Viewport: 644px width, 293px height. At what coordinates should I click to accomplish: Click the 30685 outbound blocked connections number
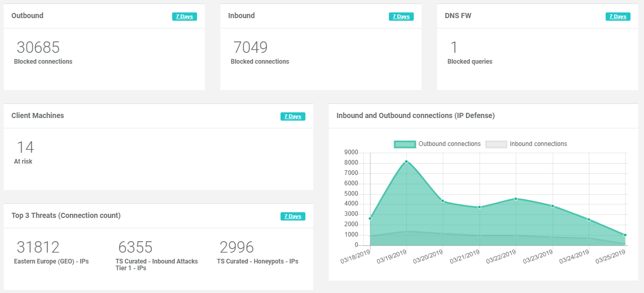(38, 48)
